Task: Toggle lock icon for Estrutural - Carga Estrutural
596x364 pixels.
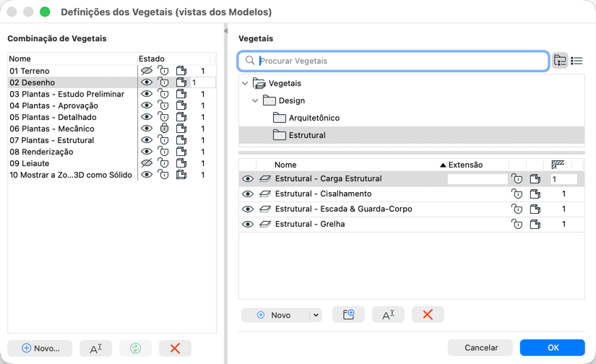Action: (517, 178)
